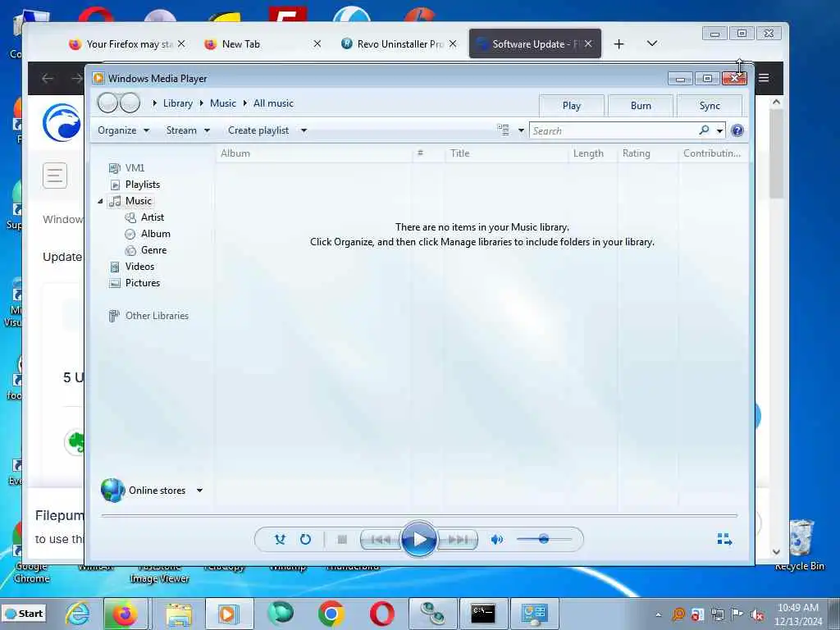Open the Organize menu
840x630 pixels.
[x=123, y=130]
